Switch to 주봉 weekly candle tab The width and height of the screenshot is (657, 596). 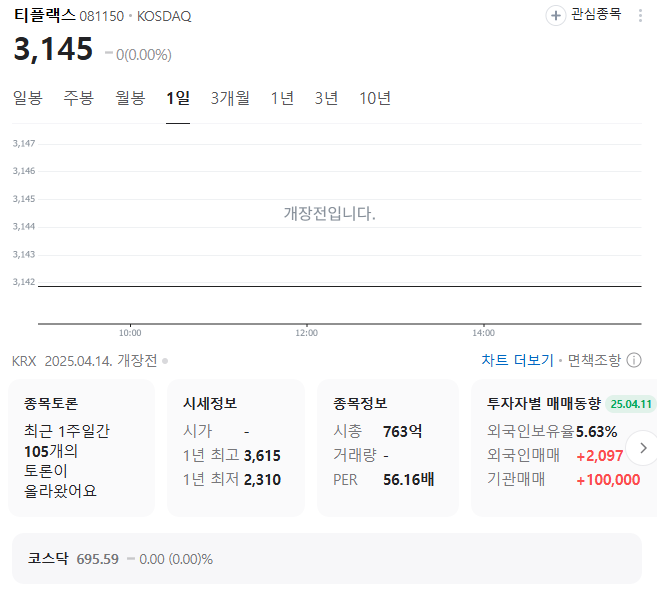pyautogui.click(x=78, y=98)
